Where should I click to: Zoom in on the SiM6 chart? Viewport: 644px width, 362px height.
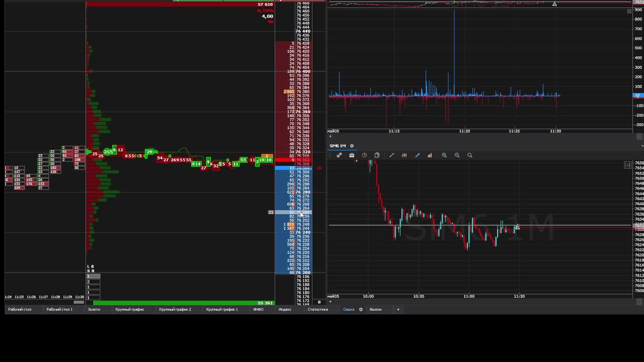coord(444,155)
